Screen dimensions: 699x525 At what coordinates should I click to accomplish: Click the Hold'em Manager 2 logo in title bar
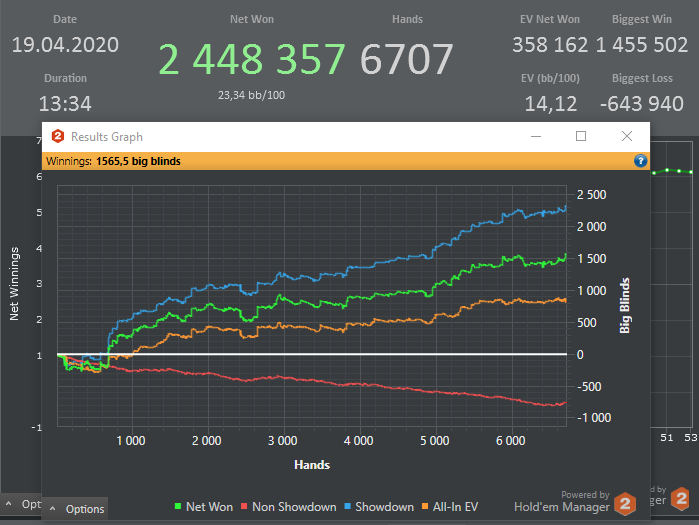[x=58, y=136]
